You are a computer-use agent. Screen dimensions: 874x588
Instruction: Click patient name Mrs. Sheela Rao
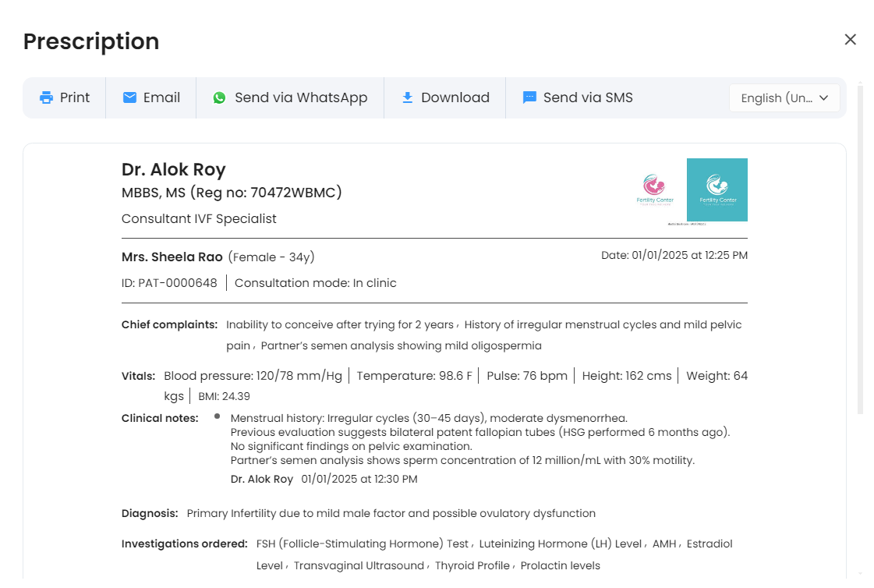pos(172,257)
